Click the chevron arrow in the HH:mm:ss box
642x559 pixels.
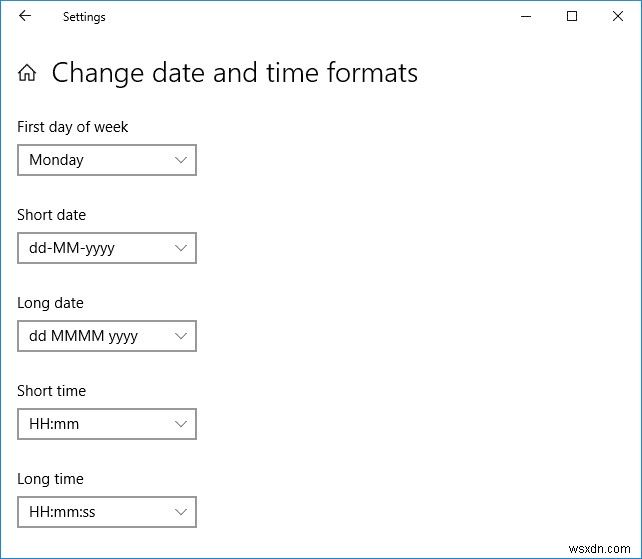click(181, 512)
